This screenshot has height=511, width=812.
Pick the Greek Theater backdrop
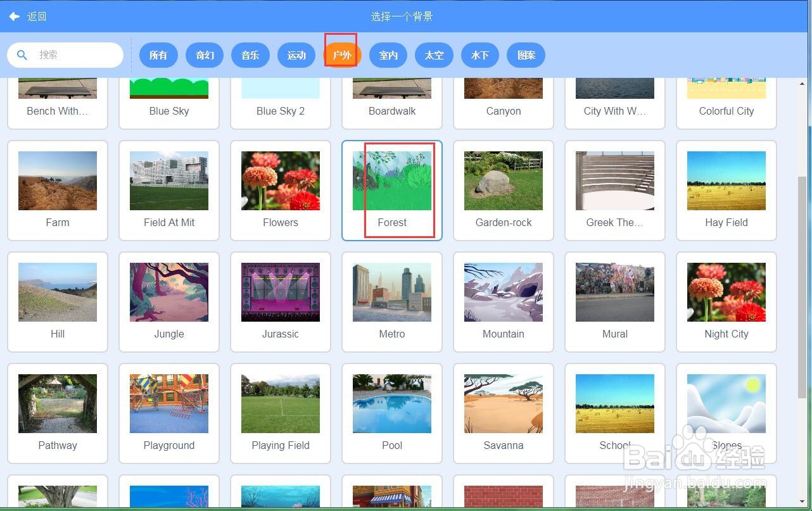[615, 191]
